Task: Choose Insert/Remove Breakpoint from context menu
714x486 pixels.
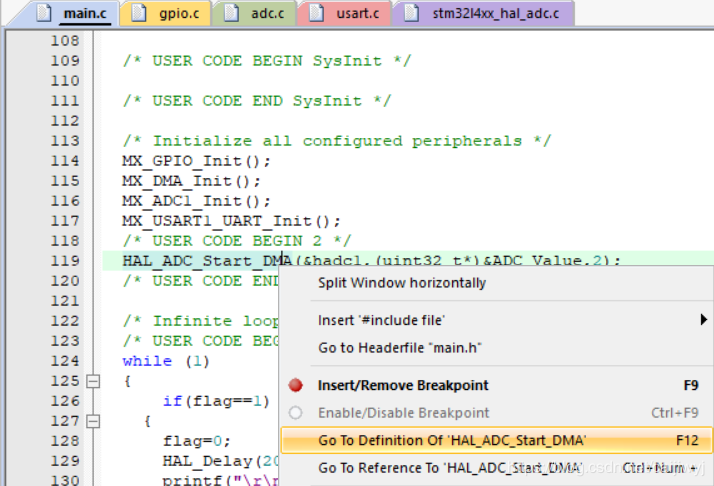Action: (403, 385)
